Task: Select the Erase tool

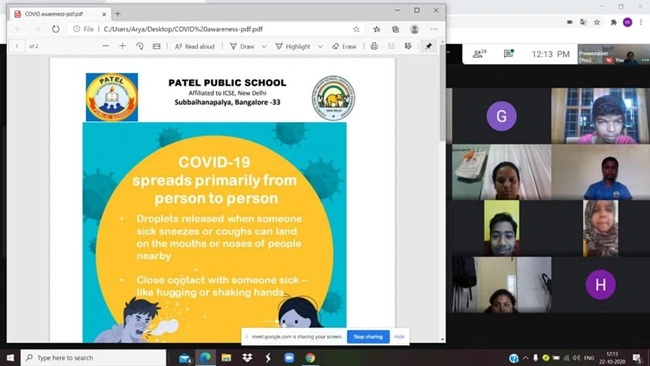Action: click(x=344, y=46)
